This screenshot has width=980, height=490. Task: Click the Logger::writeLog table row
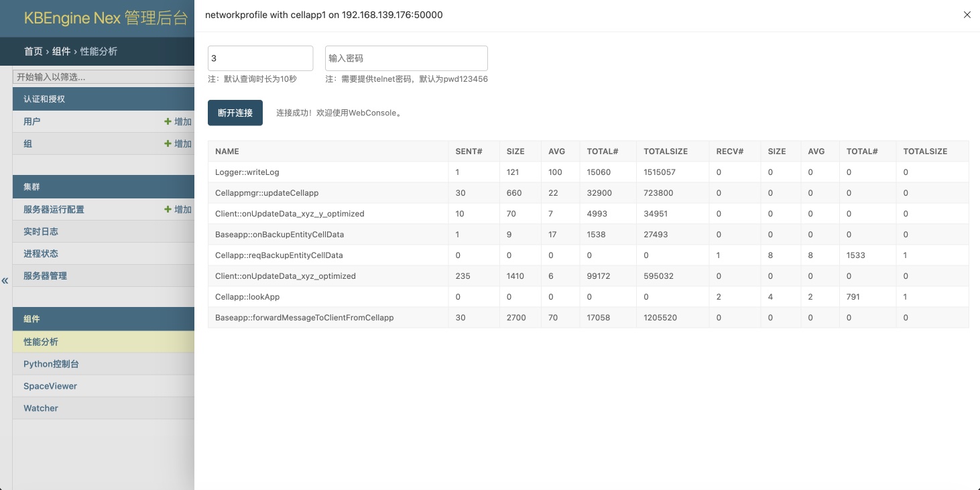[x=247, y=172]
